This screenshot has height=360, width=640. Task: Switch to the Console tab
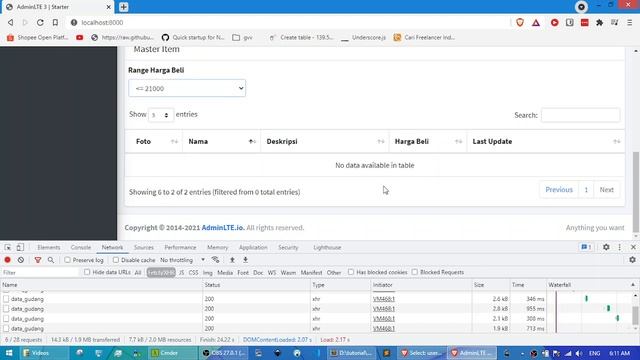tap(81, 247)
